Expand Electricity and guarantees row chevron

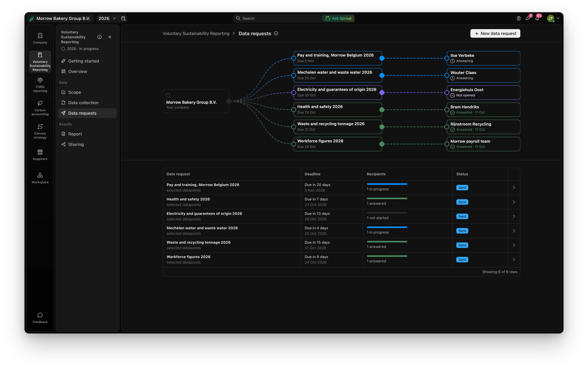pos(514,216)
